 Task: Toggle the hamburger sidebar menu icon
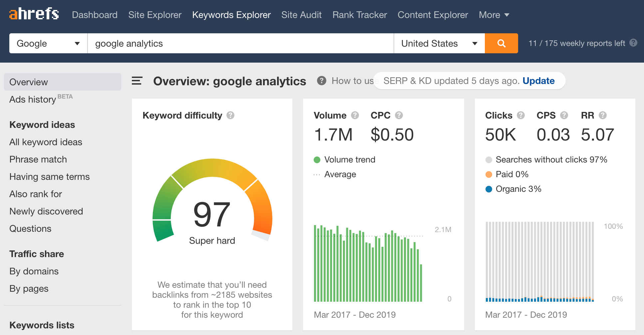click(x=137, y=81)
